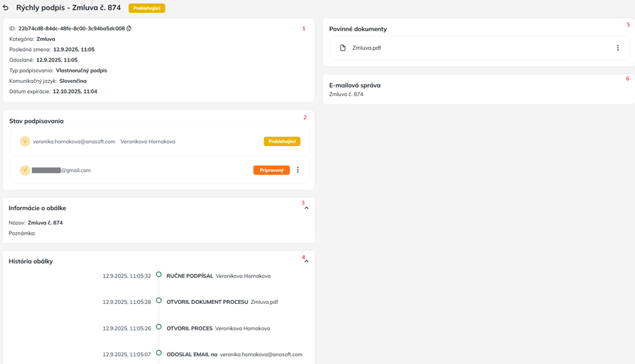Click the Povinné dokumenty heading
The image size is (635, 364).
pos(358,29)
